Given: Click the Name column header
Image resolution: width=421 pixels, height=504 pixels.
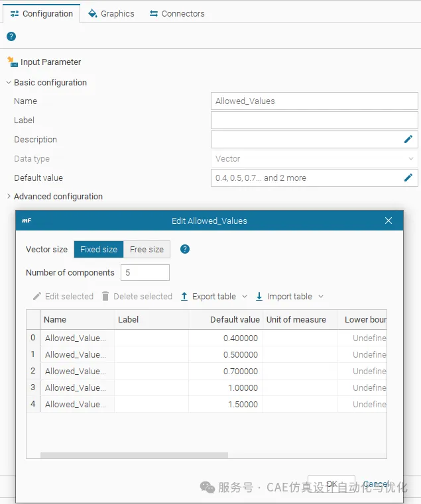Looking at the screenshot, I should coord(78,319).
